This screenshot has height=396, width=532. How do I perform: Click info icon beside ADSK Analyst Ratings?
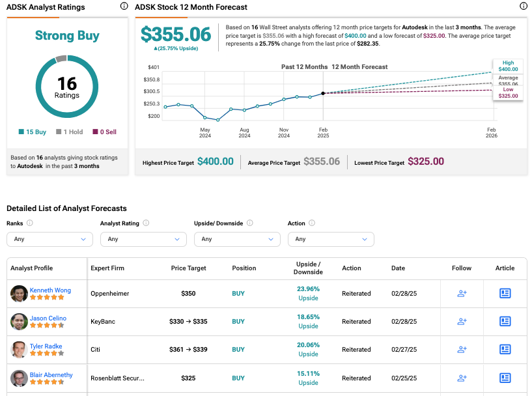[124, 6]
